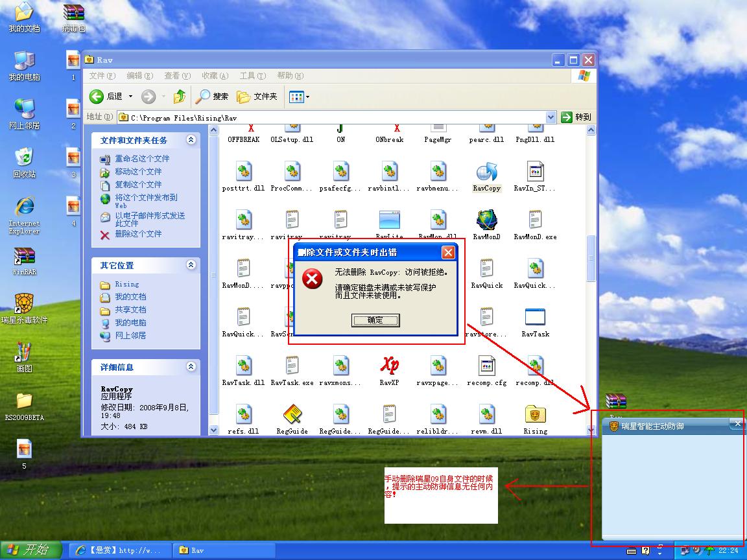The height and width of the screenshot is (560, 747).
Task: Click file list vertical scrollbar thumb
Action: pyautogui.click(x=591, y=258)
